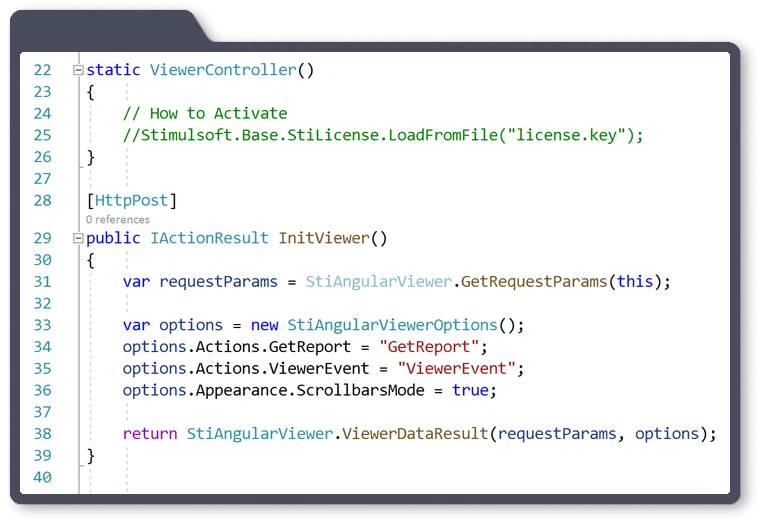760x520 pixels.
Task: Click 'GetRequestParams' method call
Action: (534, 282)
